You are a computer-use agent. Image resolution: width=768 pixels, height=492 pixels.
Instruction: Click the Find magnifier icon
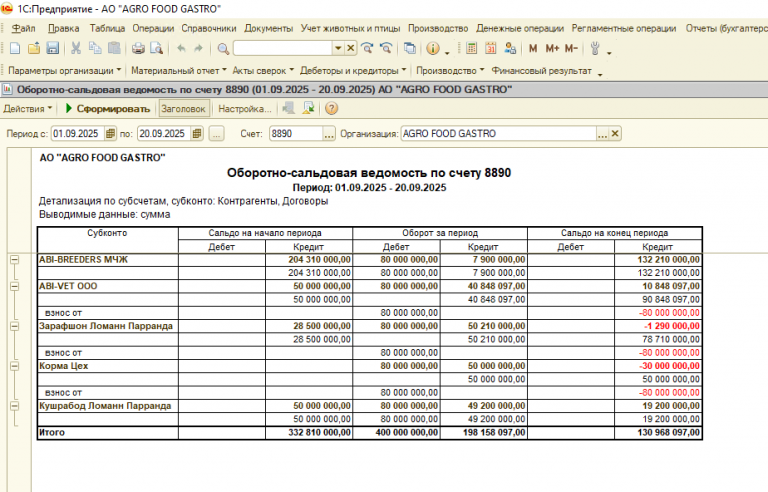click(x=223, y=49)
